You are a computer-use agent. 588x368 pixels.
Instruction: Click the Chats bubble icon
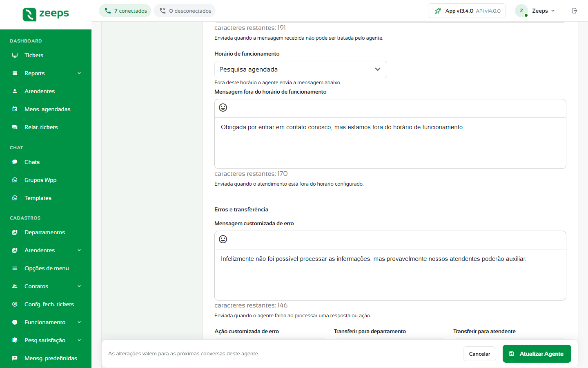[15, 162]
